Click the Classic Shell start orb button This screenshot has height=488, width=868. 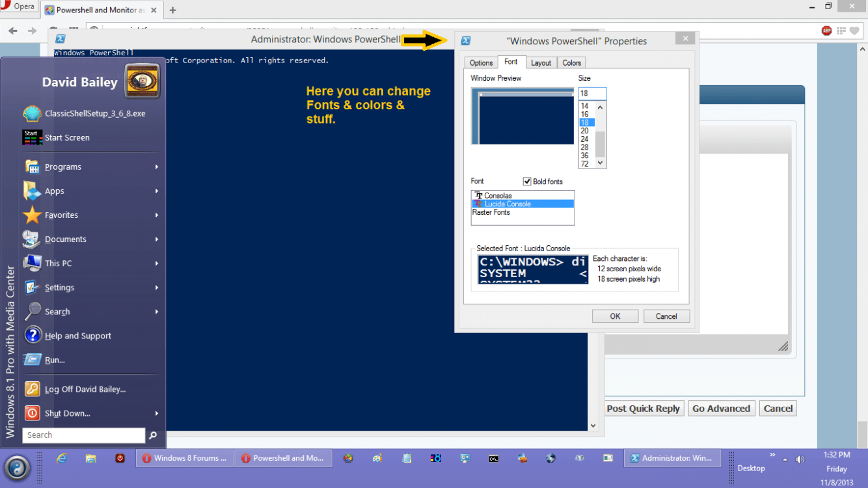18,467
